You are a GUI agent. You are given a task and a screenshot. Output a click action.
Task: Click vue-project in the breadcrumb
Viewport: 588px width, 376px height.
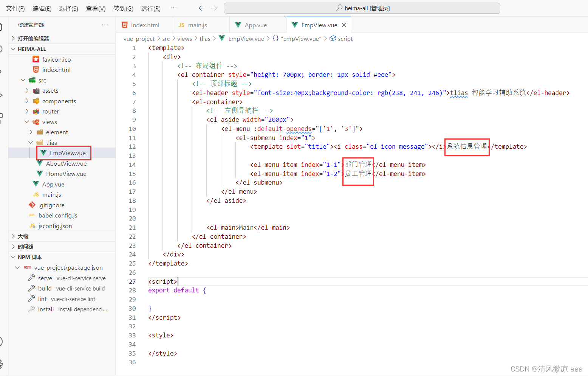click(139, 39)
